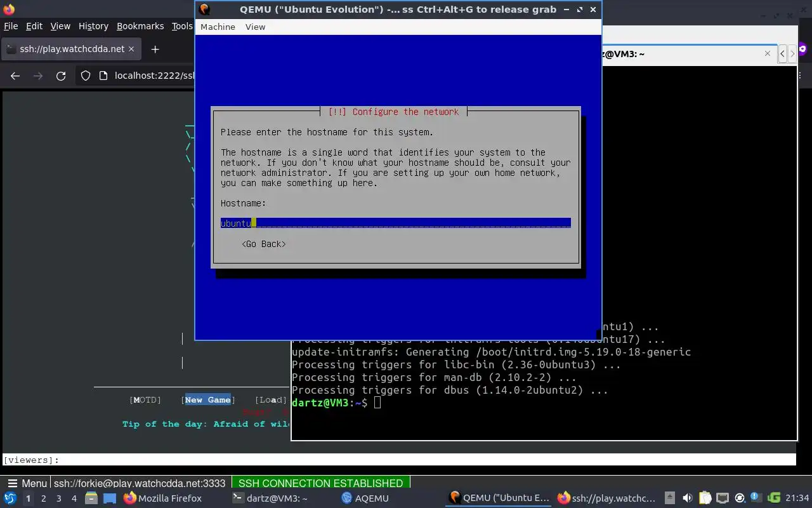
Task: Open Firefox Bookmarks menu
Action: point(140,26)
